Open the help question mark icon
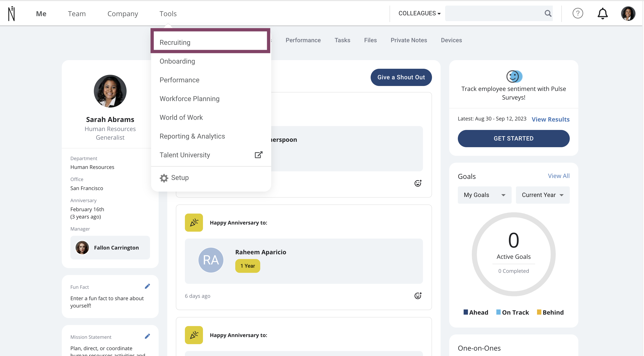 pos(578,13)
